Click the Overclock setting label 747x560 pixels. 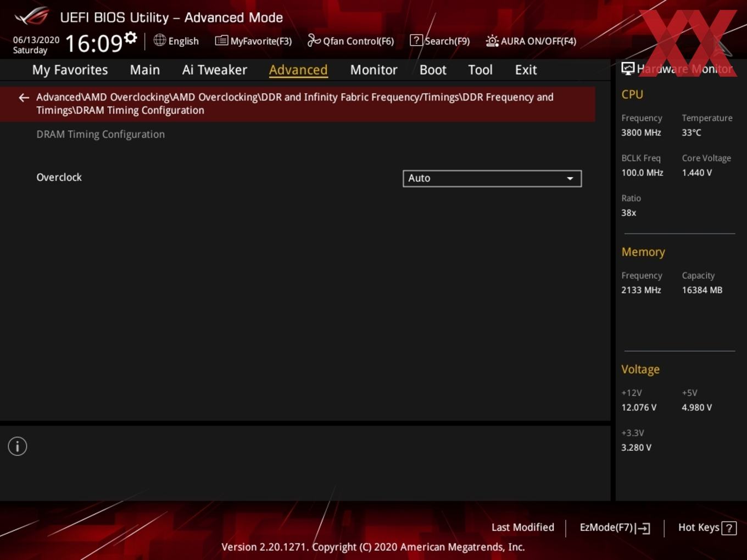59,177
